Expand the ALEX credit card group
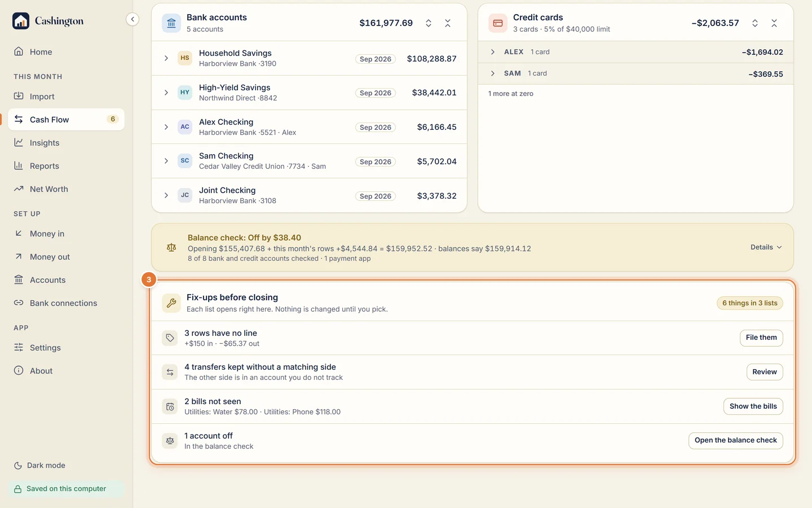Image resolution: width=812 pixels, height=508 pixels. click(x=493, y=52)
